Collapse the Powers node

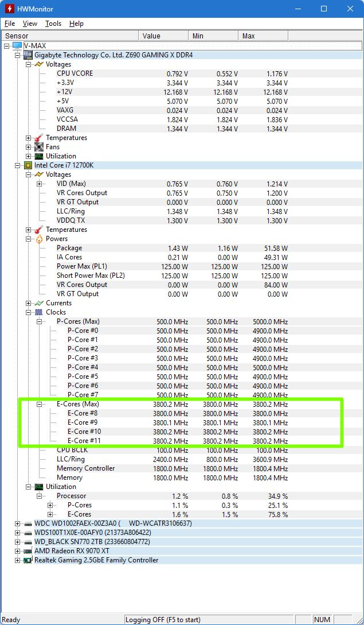coord(28,239)
